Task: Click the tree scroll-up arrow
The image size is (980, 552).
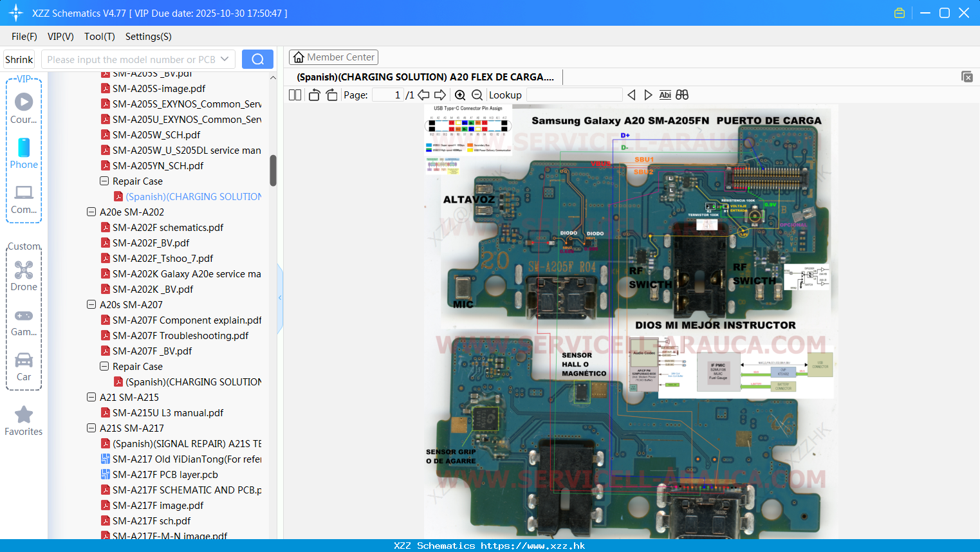Action: click(273, 78)
